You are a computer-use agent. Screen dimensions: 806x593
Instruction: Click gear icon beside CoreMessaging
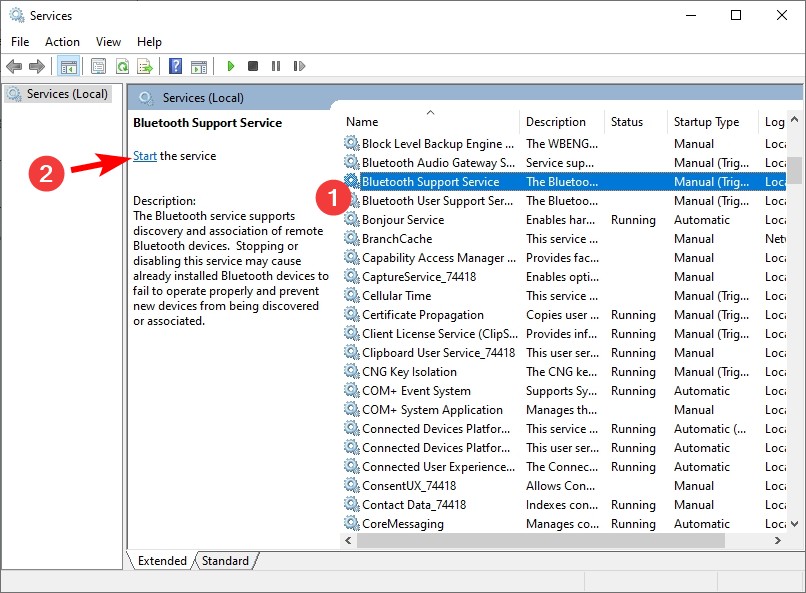(352, 524)
